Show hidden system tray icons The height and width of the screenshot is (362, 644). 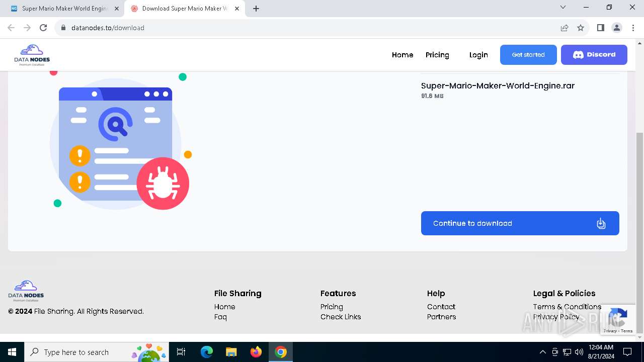pyautogui.click(x=542, y=352)
